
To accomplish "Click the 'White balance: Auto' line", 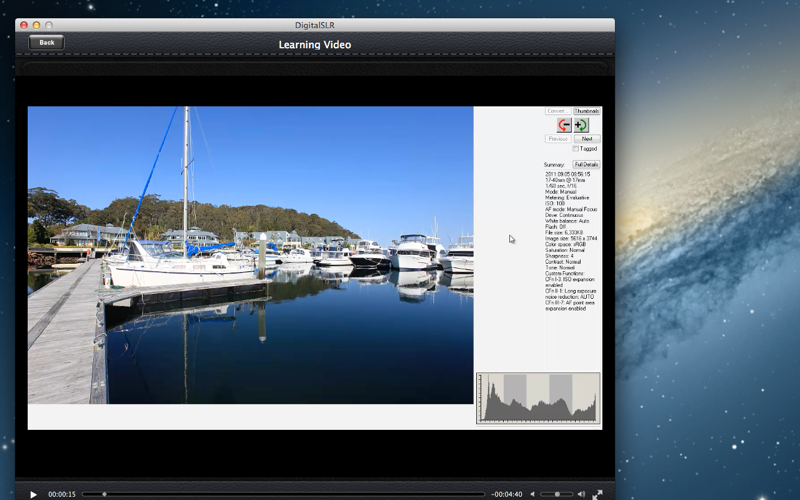I will (567, 221).
